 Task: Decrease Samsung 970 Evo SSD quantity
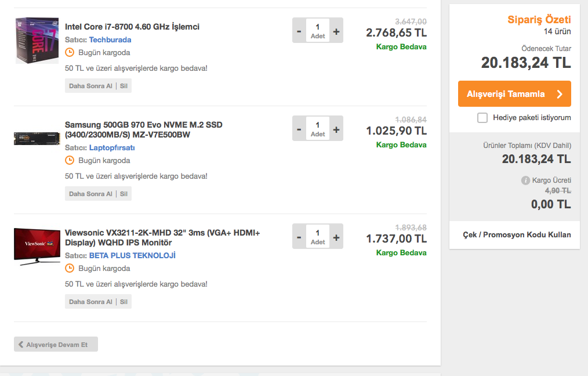(299, 129)
